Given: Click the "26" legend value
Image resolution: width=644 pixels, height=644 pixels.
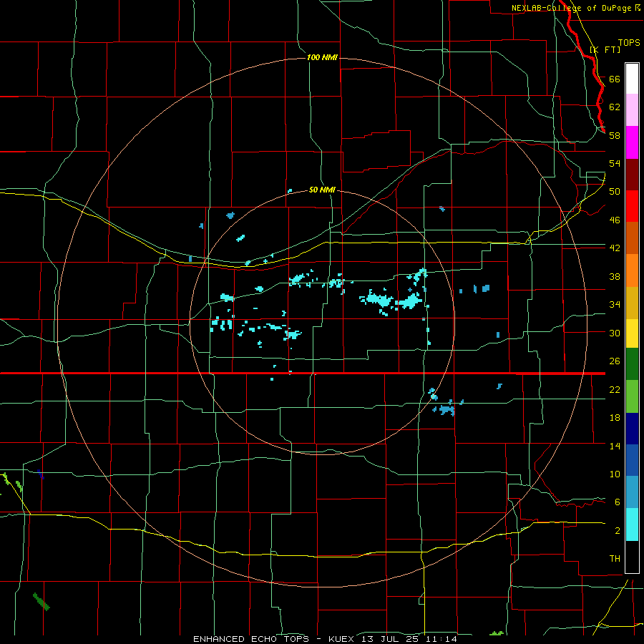Looking at the screenshot, I should click(615, 361).
